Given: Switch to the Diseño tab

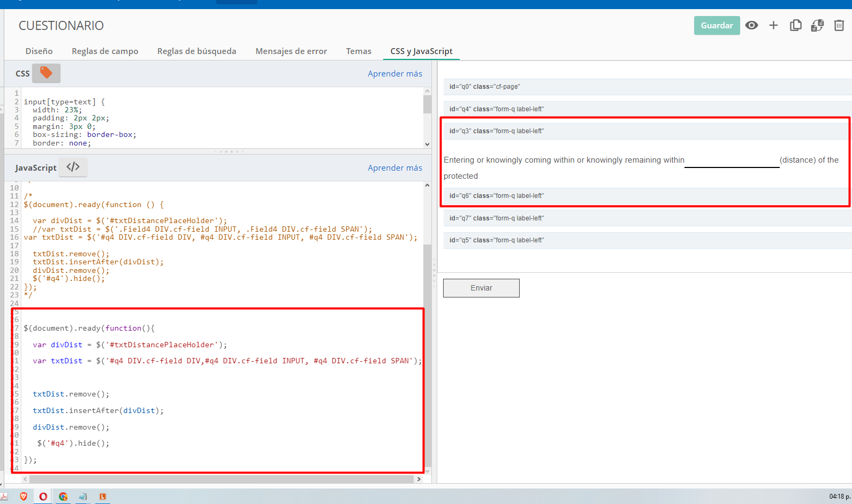Looking at the screenshot, I should click(x=39, y=51).
